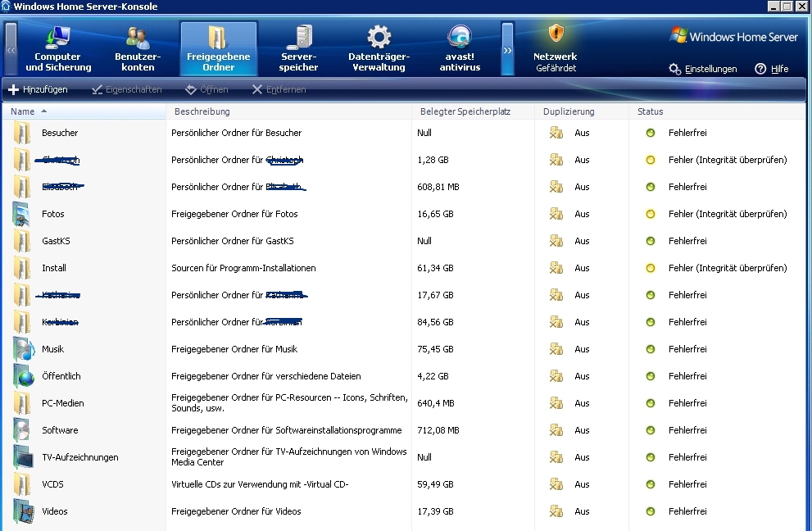Screen dimensions: 812x531
Task: Click 'Fehler (Integrität überprüfen)' in Install row
Action: [728, 268]
